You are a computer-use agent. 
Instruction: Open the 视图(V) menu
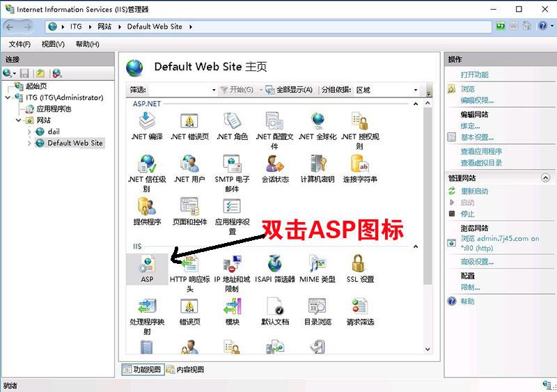point(53,44)
